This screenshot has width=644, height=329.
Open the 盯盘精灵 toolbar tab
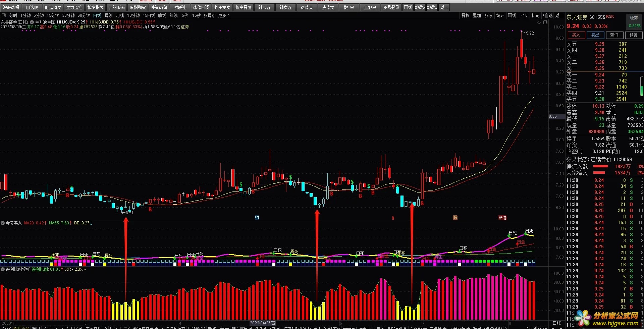(x=53, y=7)
